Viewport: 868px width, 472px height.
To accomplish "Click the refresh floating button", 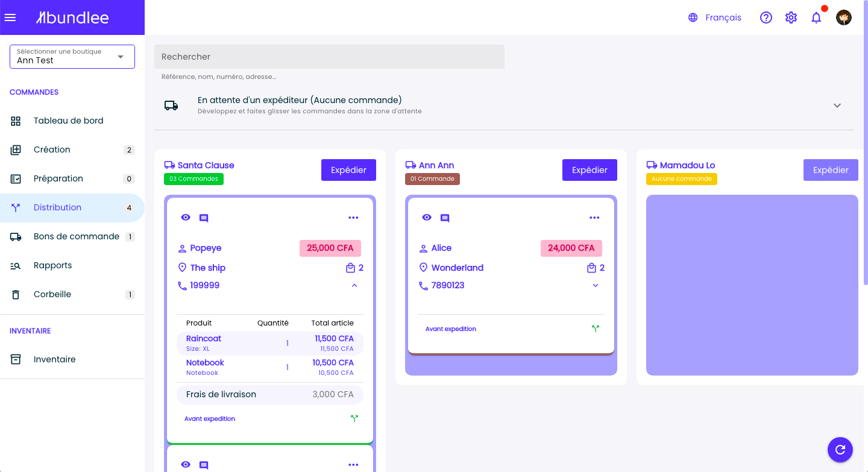I will click(840, 449).
